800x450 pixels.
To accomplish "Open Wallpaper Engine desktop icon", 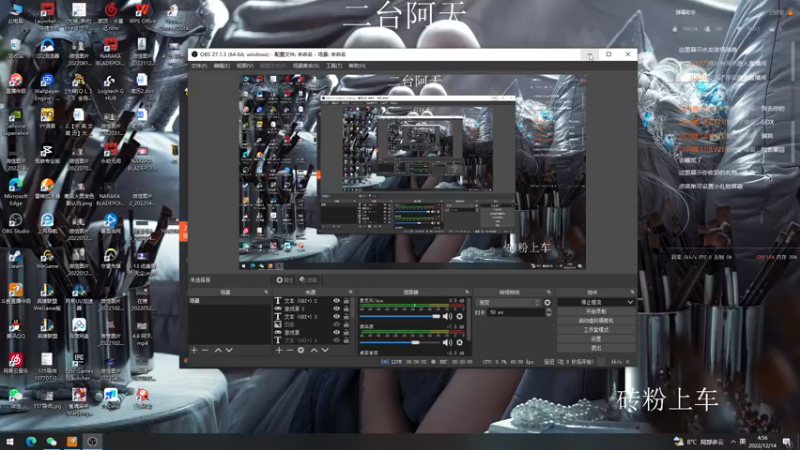I will (x=47, y=87).
